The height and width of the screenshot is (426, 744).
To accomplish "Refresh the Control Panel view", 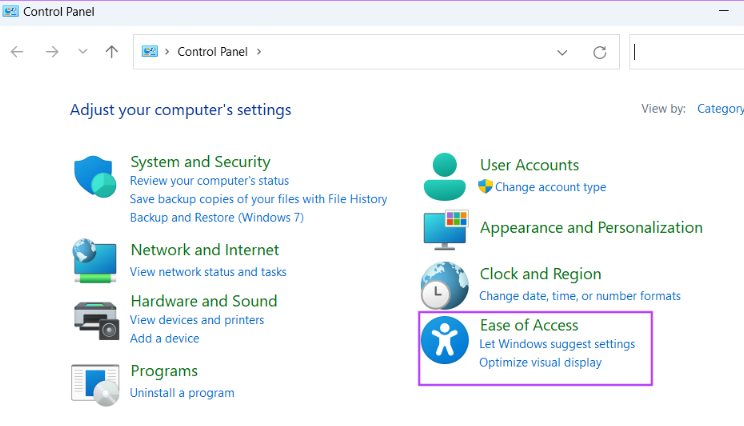I will (600, 52).
